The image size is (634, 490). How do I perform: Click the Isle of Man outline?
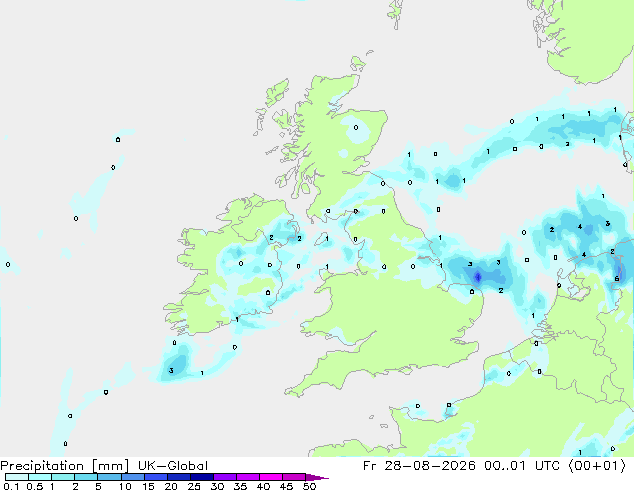[x=323, y=239]
